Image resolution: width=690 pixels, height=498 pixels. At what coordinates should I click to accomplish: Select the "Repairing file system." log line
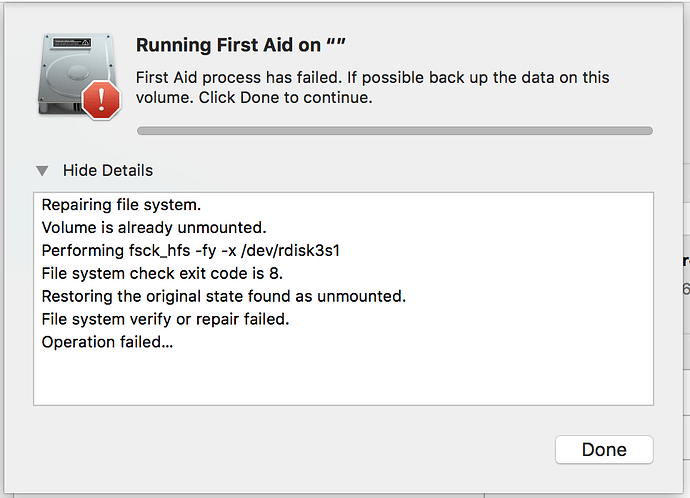[121, 205]
